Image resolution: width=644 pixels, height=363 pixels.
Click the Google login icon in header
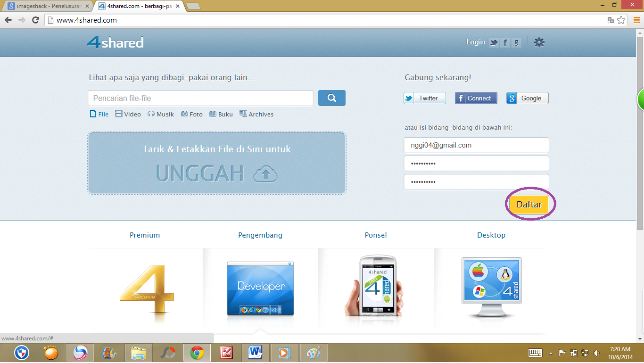pyautogui.click(x=517, y=42)
